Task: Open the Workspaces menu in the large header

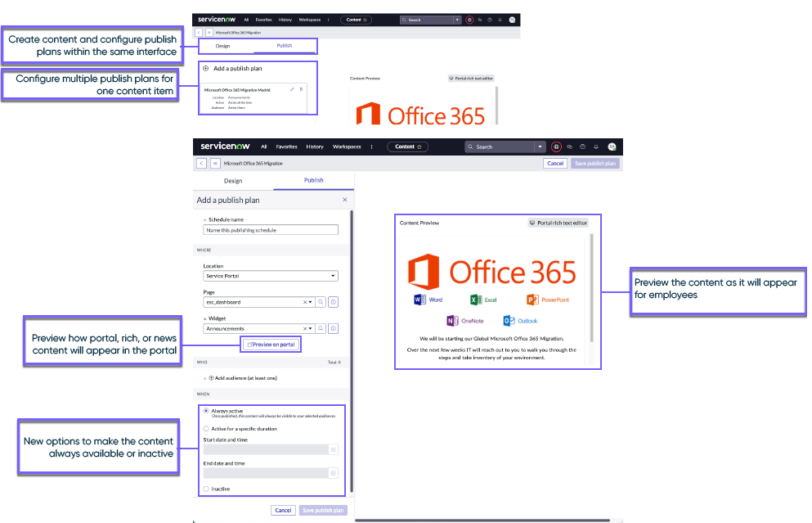Action: (x=347, y=147)
